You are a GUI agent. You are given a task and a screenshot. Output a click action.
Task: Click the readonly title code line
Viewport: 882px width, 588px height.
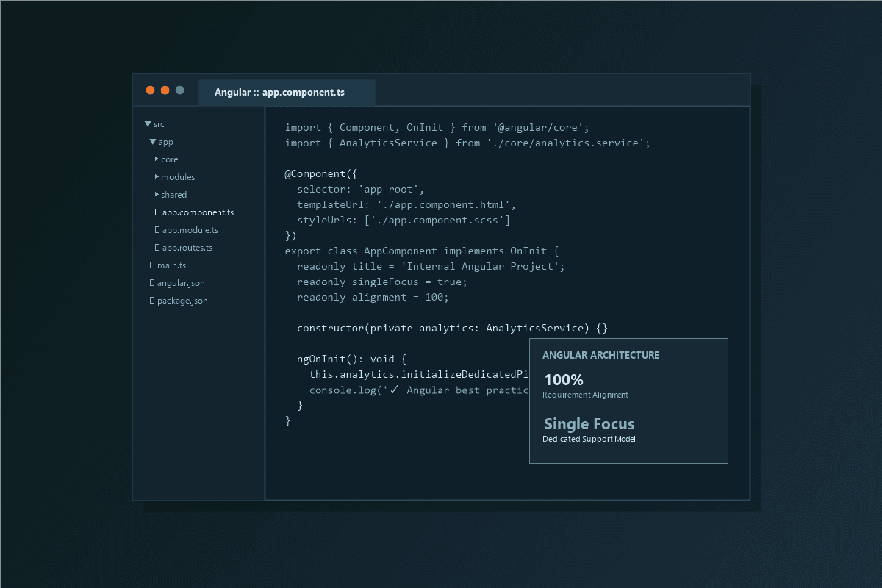[431, 266]
